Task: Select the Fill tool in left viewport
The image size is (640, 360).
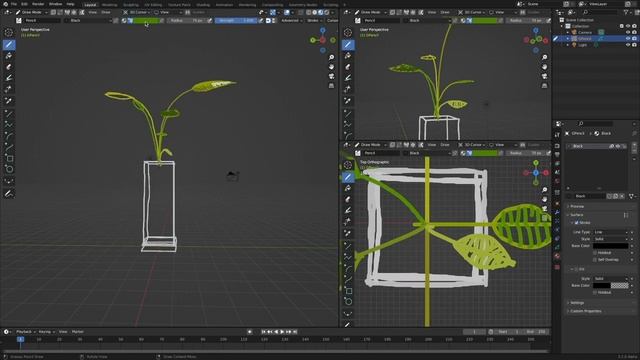Action: pos(9,56)
